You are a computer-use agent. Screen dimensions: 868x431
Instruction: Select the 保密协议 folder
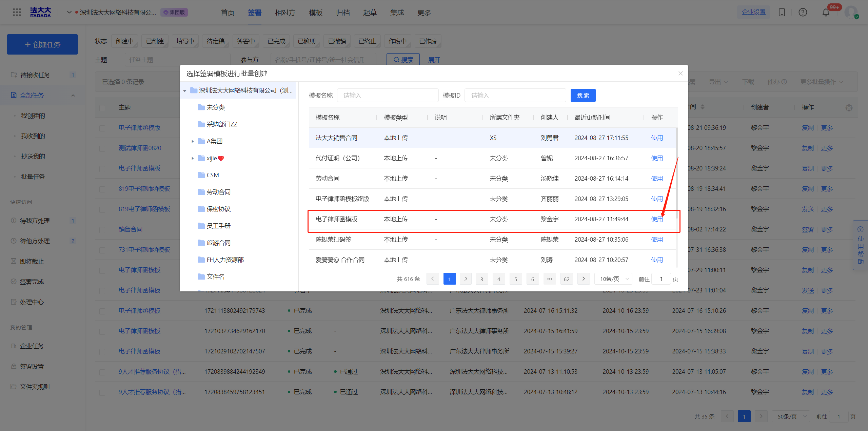(218, 209)
